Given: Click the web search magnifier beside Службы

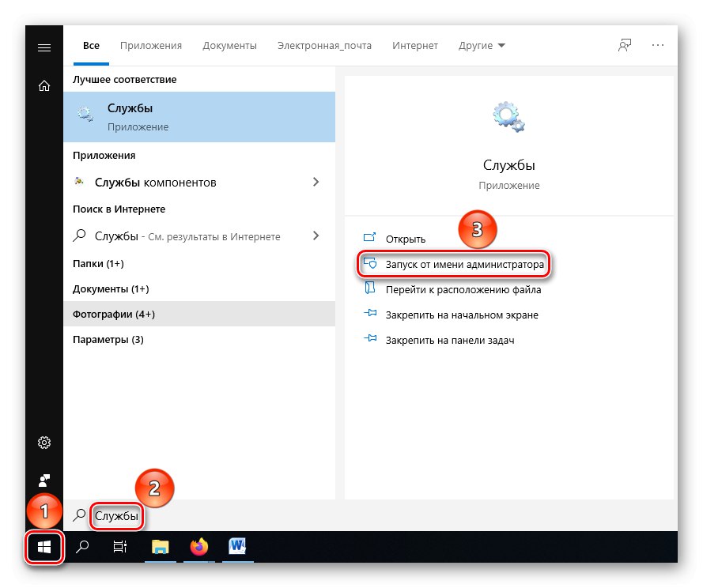Looking at the screenshot, I should pos(79,236).
